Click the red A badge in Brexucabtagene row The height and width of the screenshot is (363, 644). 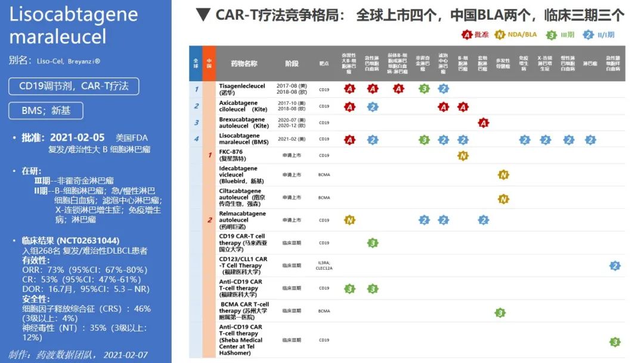(484, 123)
